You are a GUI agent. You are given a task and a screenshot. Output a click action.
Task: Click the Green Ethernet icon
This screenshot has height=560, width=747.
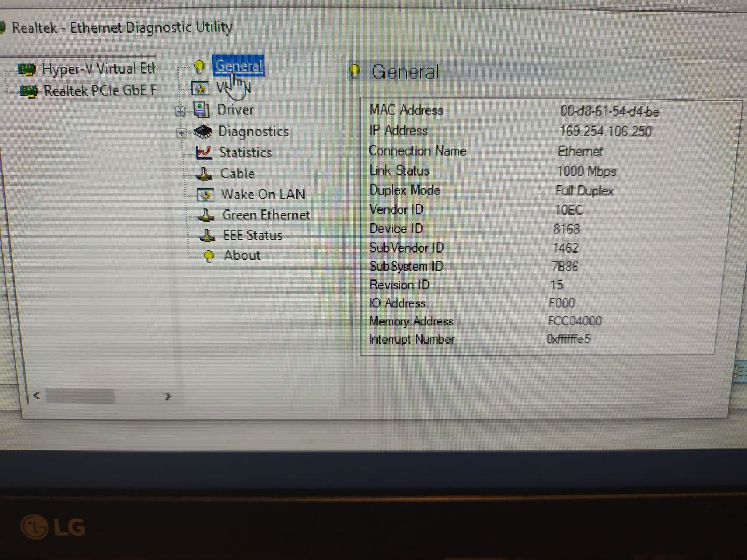(x=206, y=215)
